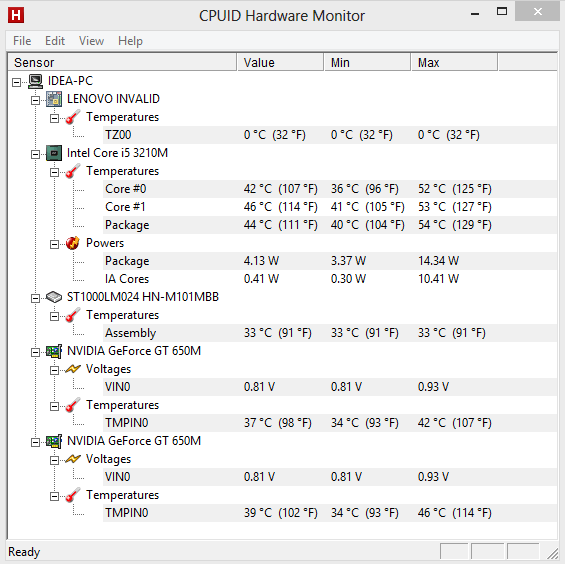Collapse the second NVIDIA GeForce GT 650M node
Viewport: 565px width, 564px height.
pos(35,443)
